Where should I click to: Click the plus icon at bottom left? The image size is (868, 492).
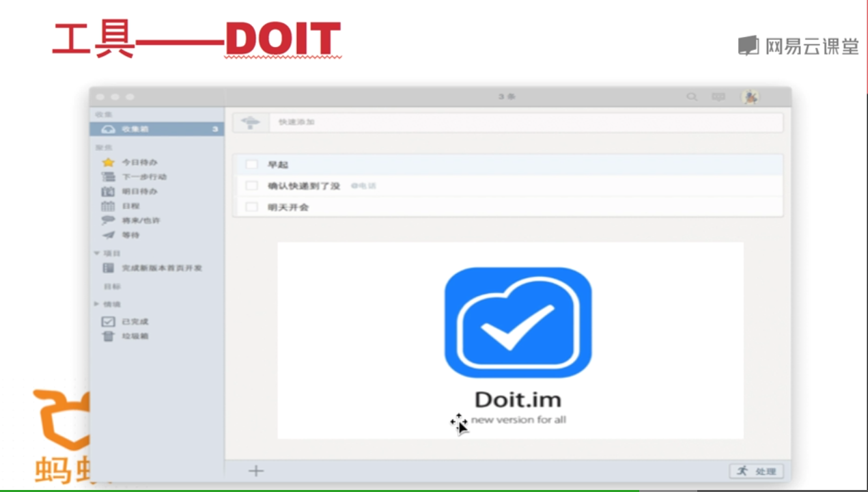pos(255,470)
